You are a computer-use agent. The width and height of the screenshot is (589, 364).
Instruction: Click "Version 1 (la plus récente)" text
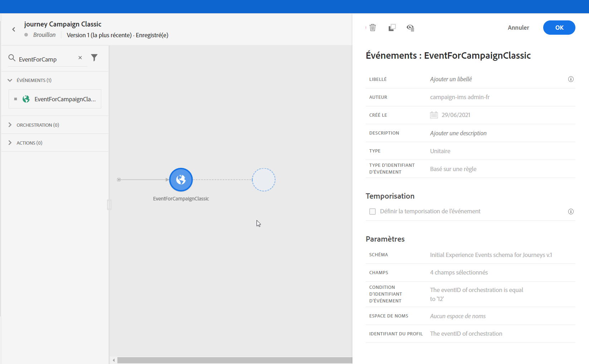(x=99, y=35)
